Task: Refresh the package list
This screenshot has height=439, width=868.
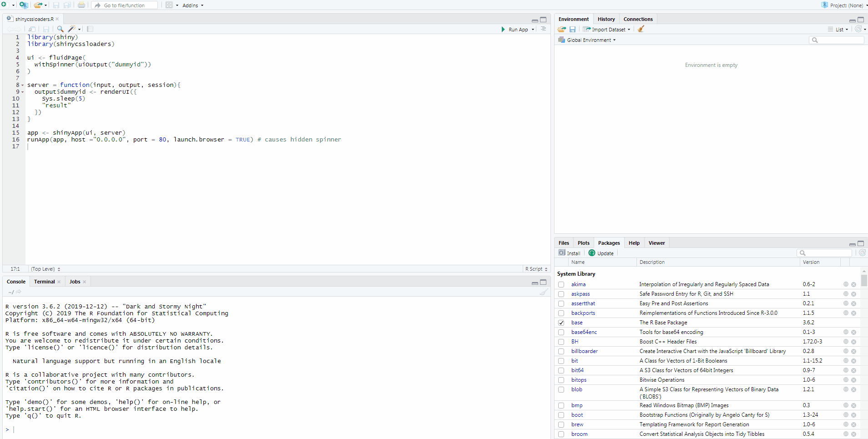Action: (862, 253)
